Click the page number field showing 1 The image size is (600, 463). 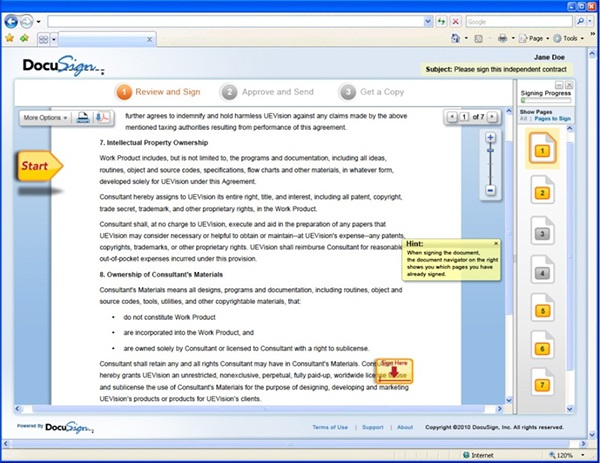pyautogui.click(x=464, y=117)
